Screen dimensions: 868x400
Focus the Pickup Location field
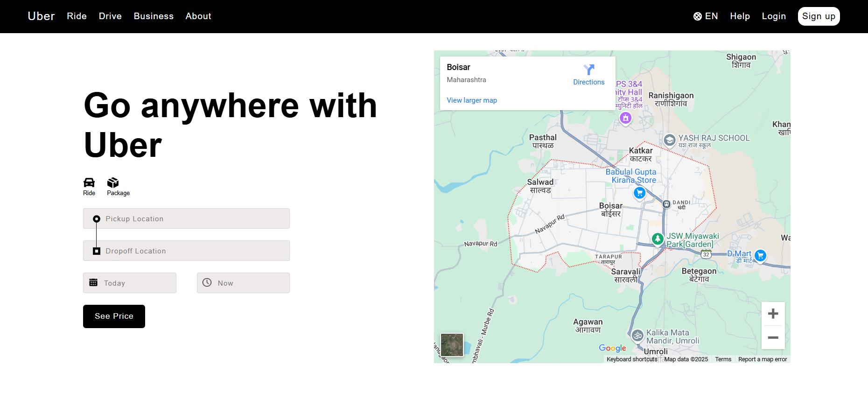tap(187, 218)
